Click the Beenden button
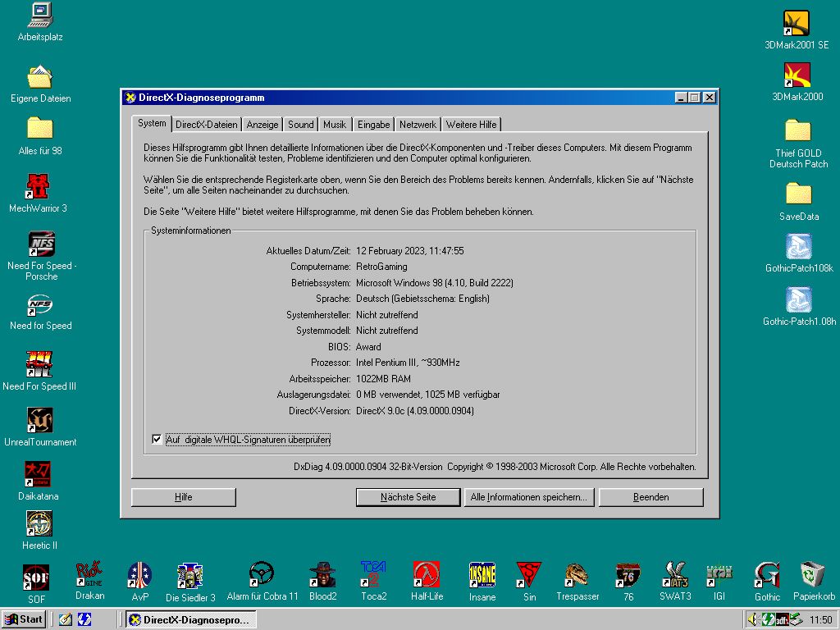The width and height of the screenshot is (840, 630). [651, 497]
